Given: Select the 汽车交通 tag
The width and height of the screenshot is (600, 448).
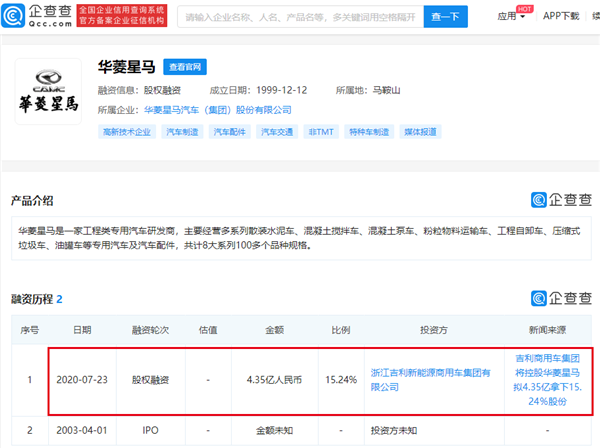Looking at the screenshot, I should [x=277, y=132].
